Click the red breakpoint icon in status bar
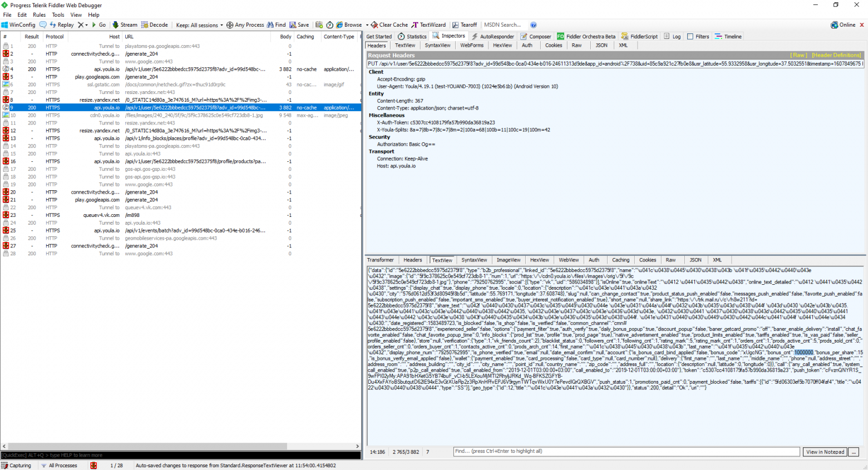Image resolution: width=868 pixels, height=470 pixels. (93, 466)
